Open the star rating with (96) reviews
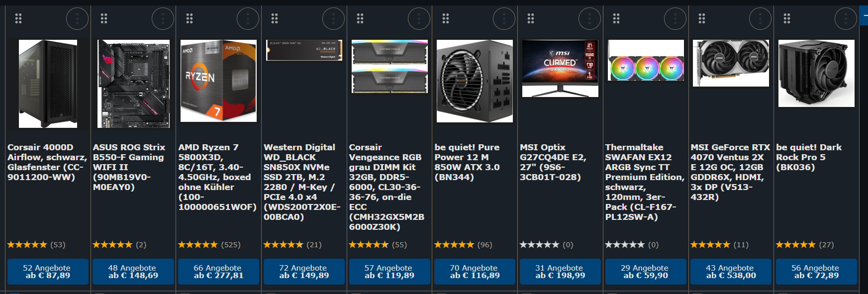The width and height of the screenshot is (868, 294). pos(463,245)
